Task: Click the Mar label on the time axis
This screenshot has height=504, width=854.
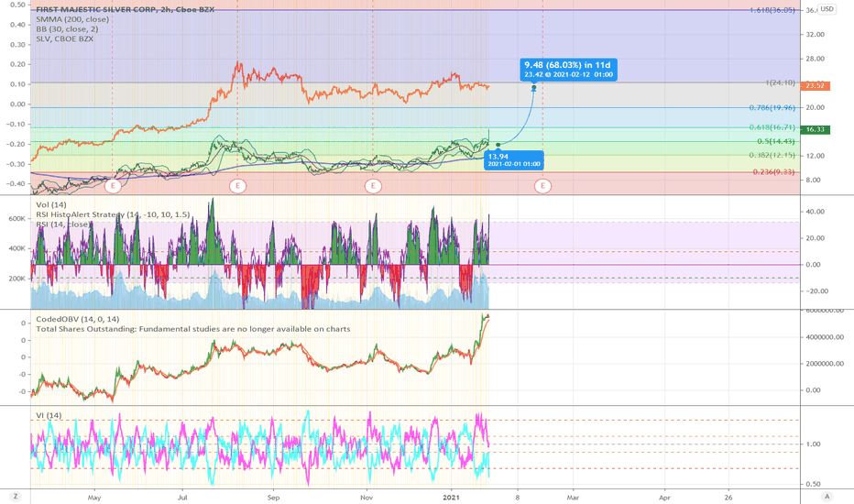Action: tap(573, 498)
